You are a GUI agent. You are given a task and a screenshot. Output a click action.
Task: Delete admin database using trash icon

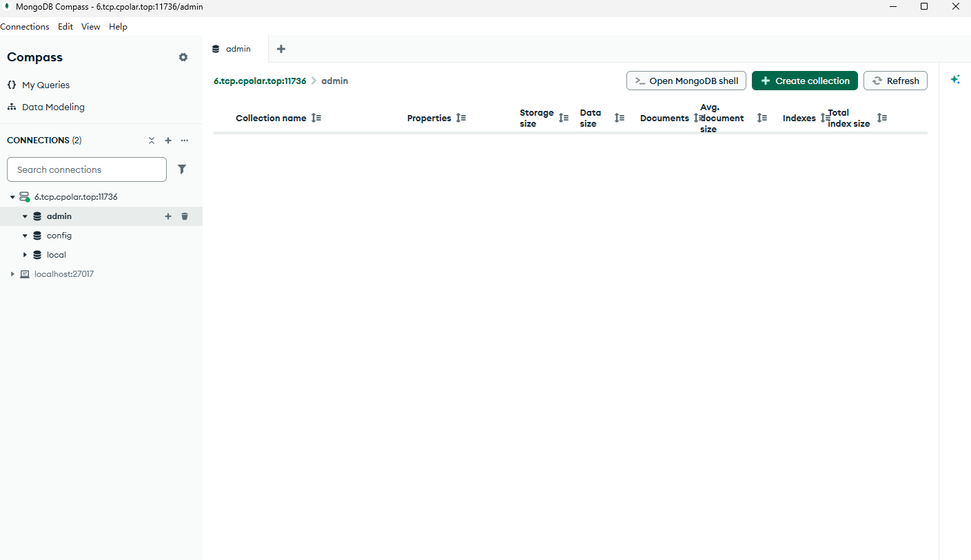pyautogui.click(x=185, y=216)
